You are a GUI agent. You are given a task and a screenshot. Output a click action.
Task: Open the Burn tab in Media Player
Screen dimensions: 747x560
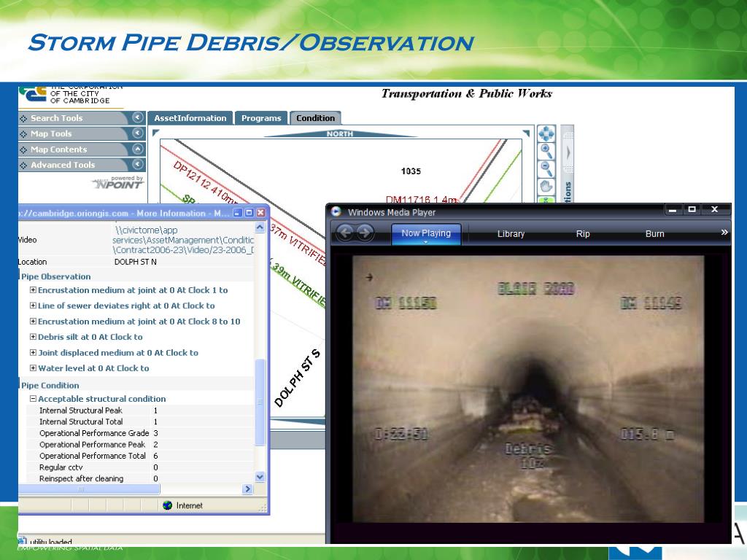point(654,234)
